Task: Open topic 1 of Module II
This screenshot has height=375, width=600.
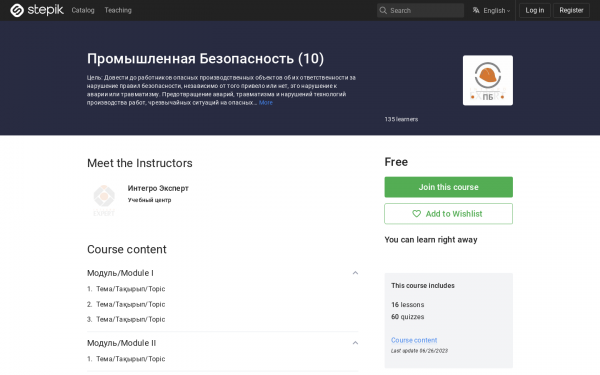Action: tap(130, 359)
